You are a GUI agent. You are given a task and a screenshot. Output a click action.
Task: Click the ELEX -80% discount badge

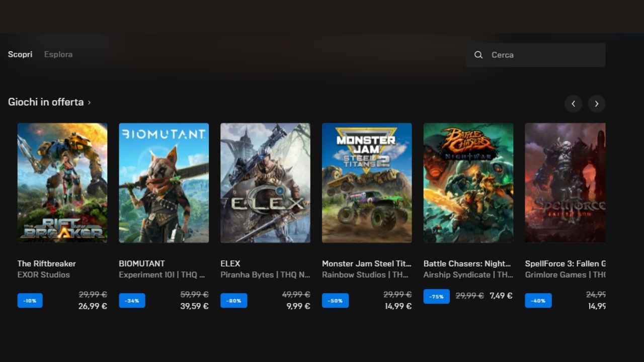[x=233, y=301]
